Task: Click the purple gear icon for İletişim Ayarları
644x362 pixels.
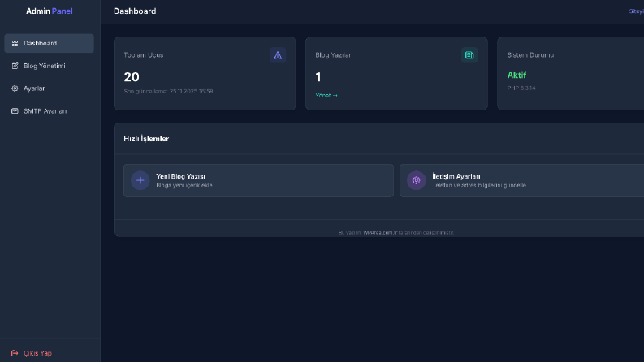Action: [416, 180]
